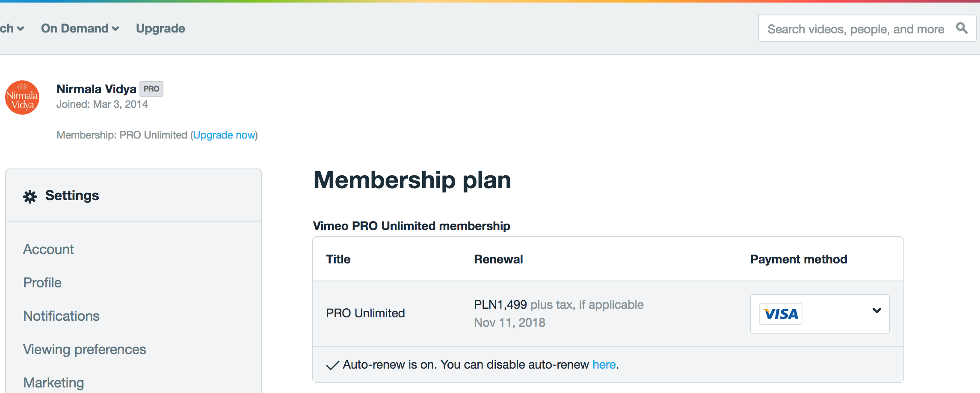Go to Notifications settings

click(x=61, y=316)
